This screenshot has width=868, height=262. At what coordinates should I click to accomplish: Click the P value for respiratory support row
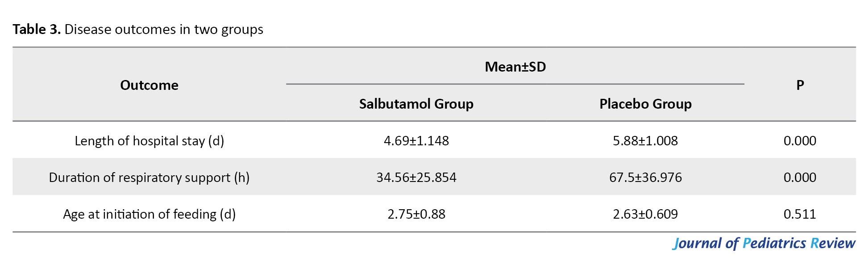point(800,177)
